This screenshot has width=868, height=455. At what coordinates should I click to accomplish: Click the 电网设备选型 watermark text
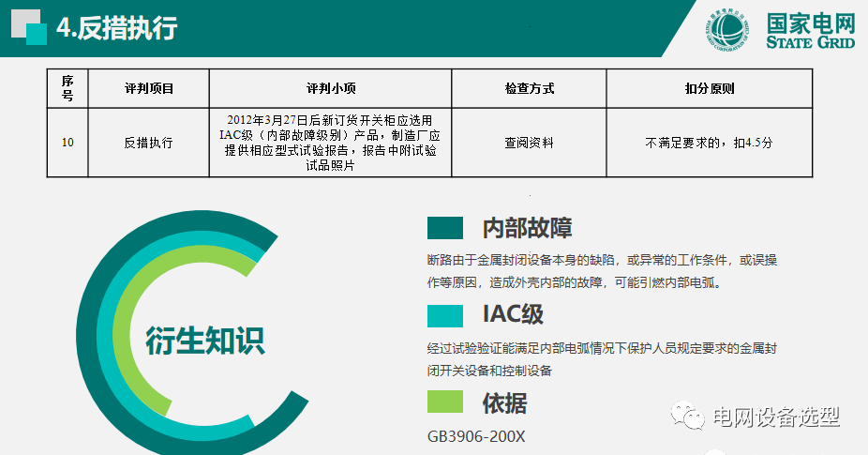point(776,417)
